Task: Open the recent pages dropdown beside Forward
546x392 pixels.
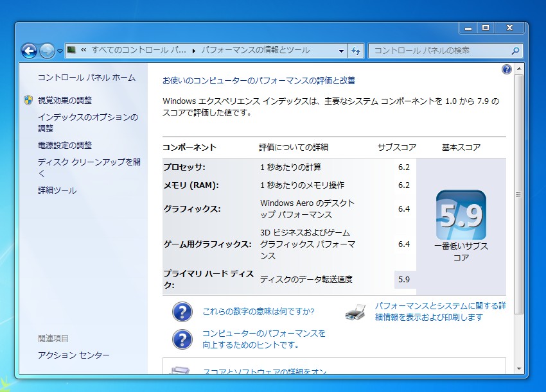Action: [60, 51]
